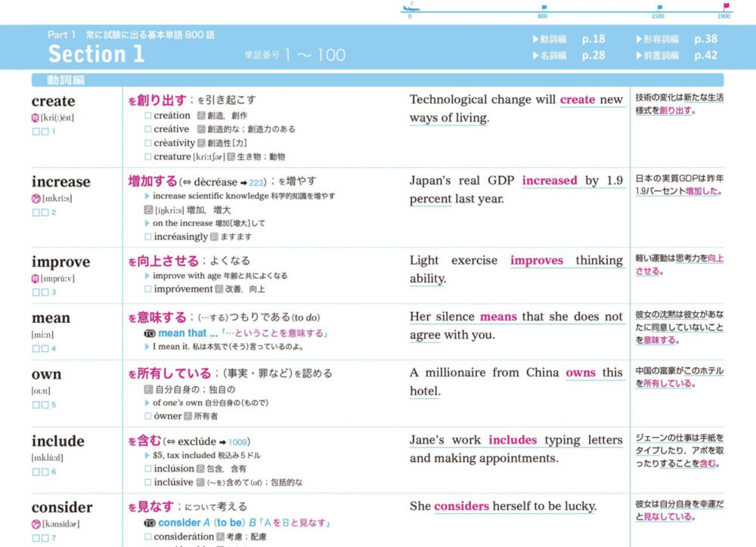This screenshot has height=547, width=756.
Task: Follow cross-reference number 1009
Action: [x=237, y=443]
